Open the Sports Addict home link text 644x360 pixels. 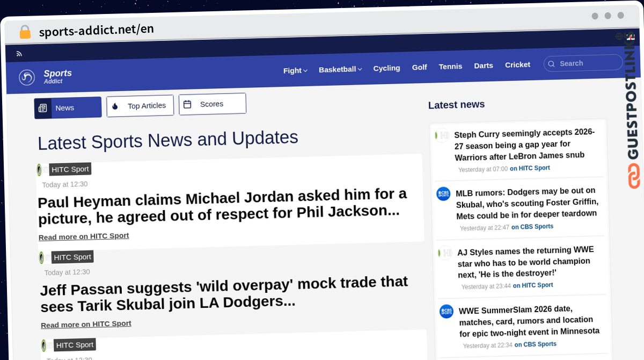click(x=57, y=76)
